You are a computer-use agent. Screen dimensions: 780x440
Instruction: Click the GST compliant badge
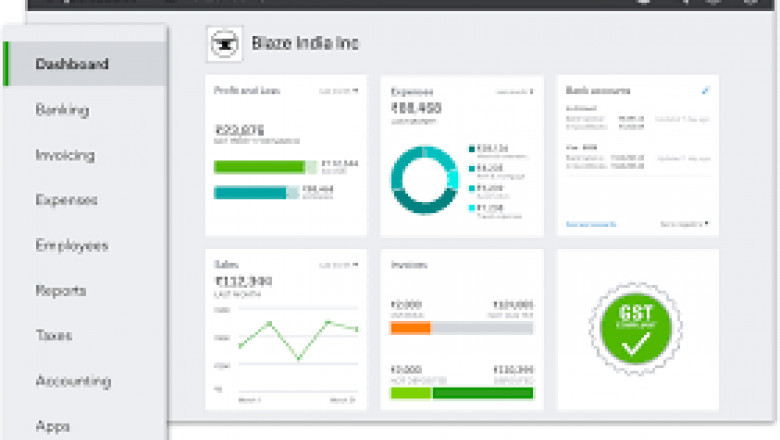point(637,329)
